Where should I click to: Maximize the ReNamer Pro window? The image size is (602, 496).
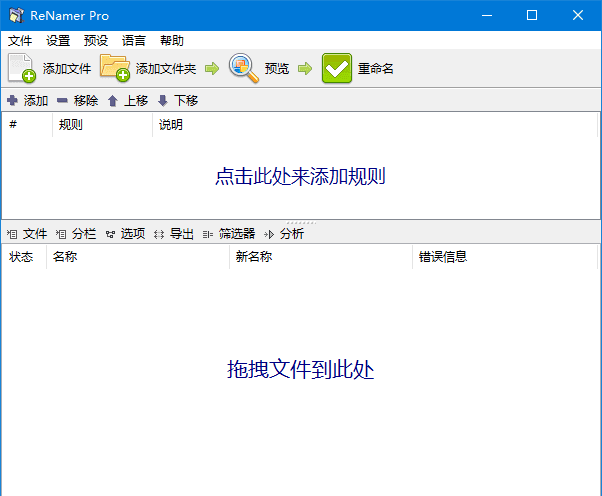532,15
